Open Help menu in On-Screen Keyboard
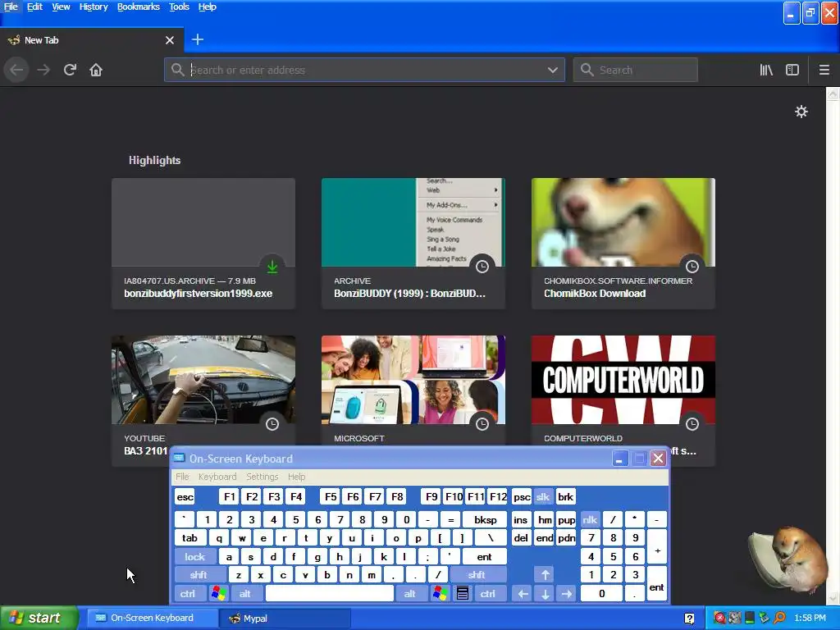This screenshot has width=840, height=630. tap(296, 477)
